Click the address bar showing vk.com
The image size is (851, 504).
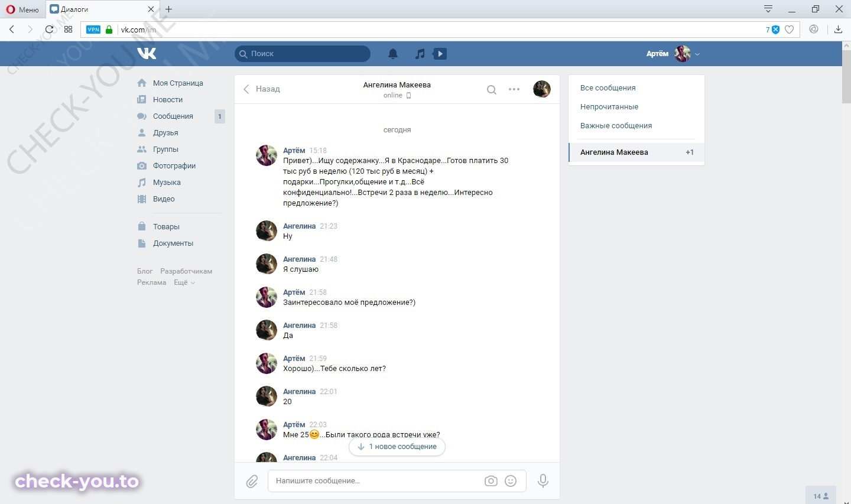(x=440, y=30)
